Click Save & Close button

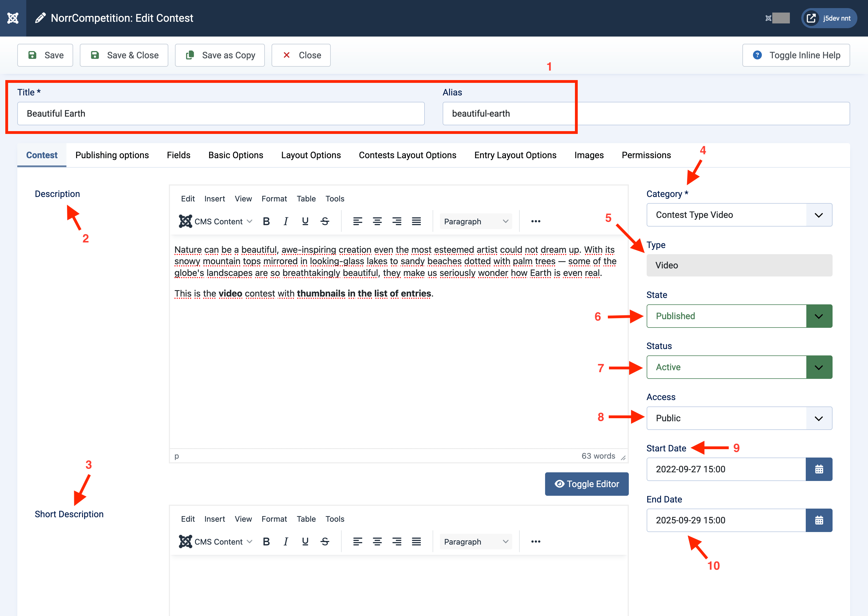(124, 56)
